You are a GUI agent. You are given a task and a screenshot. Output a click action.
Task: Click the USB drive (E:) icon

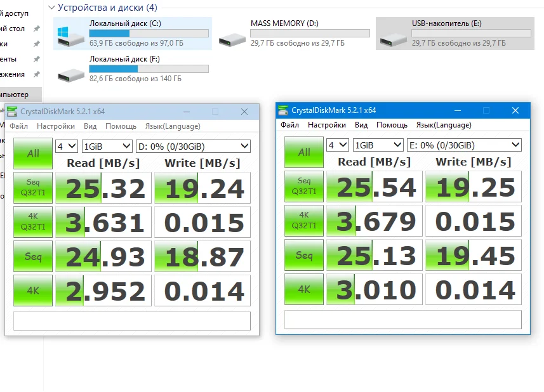point(393,39)
